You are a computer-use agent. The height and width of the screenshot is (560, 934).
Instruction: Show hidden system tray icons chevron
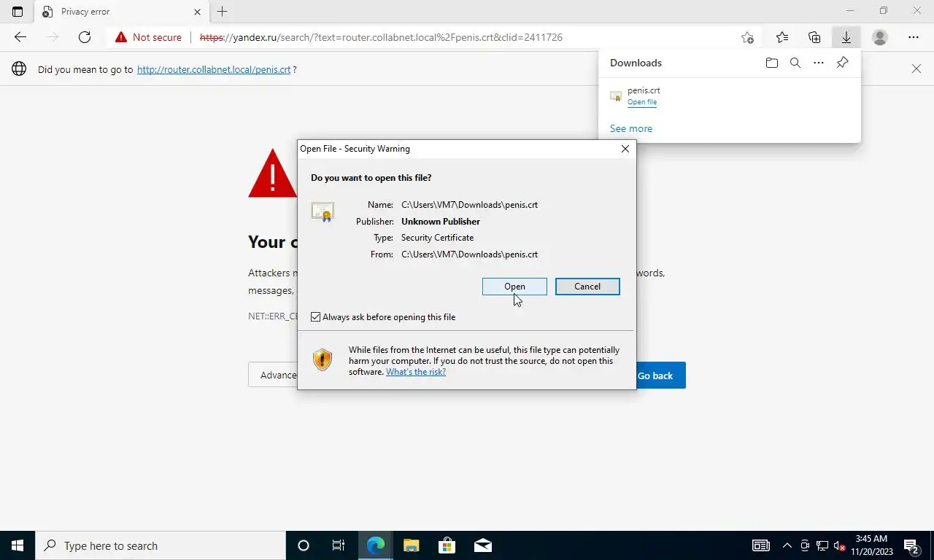click(x=787, y=545)
